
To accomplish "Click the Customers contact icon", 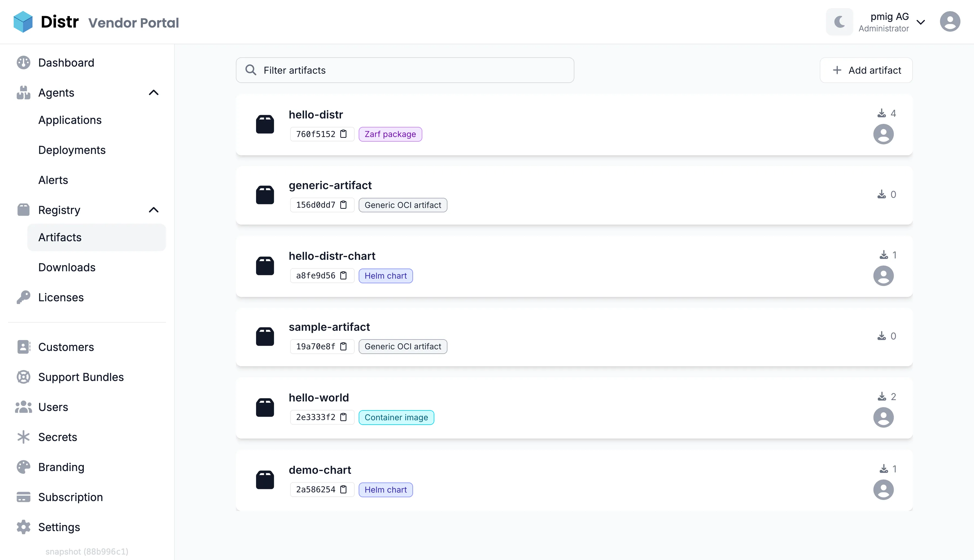I will pos(23,347).
